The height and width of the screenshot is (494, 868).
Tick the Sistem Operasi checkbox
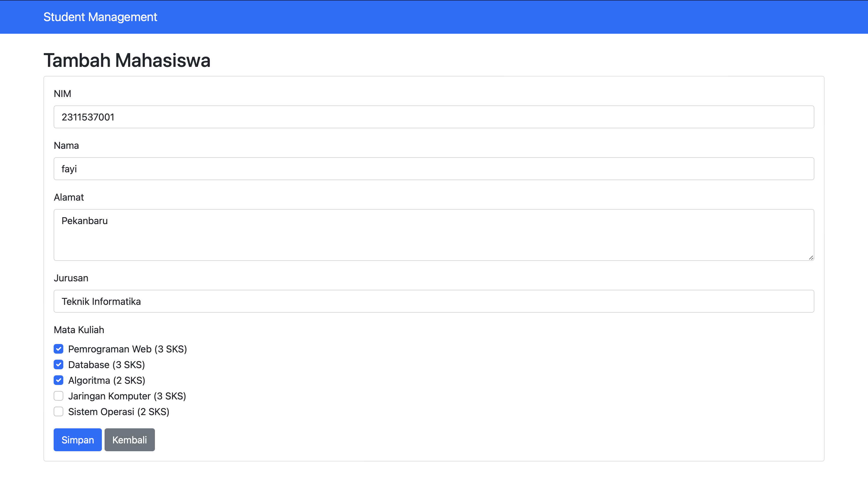click(x=58, y=411)
